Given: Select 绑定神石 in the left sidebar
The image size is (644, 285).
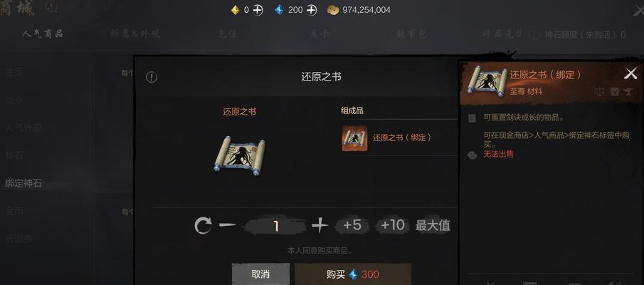Looking at the screenshot, I should click(23, 183).
